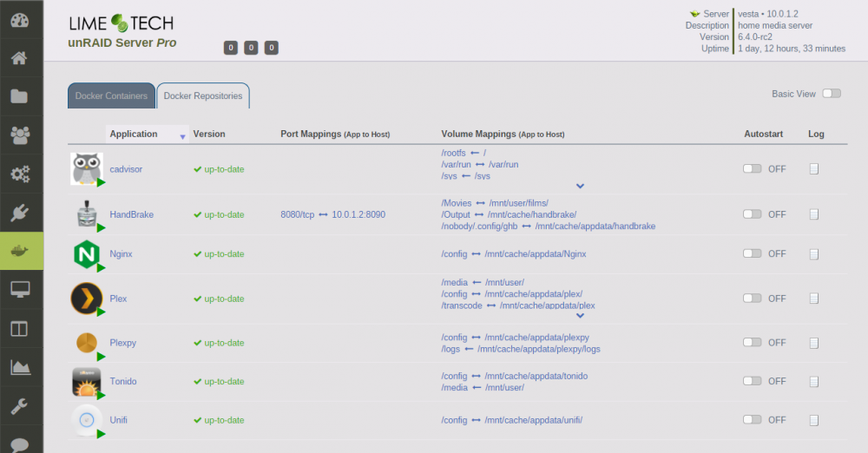Click the first header counter badge
The width and height of the screenshot is (868, 453).
click(231, 48)
